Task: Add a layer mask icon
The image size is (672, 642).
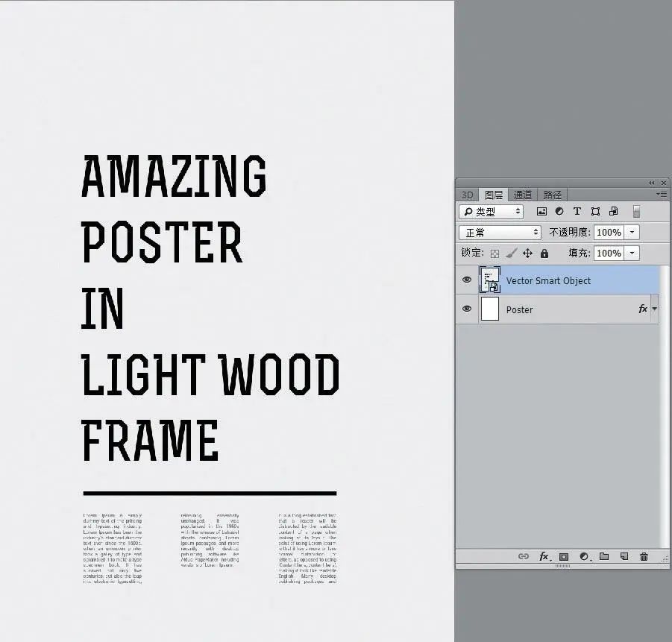Action: point(564,557)
